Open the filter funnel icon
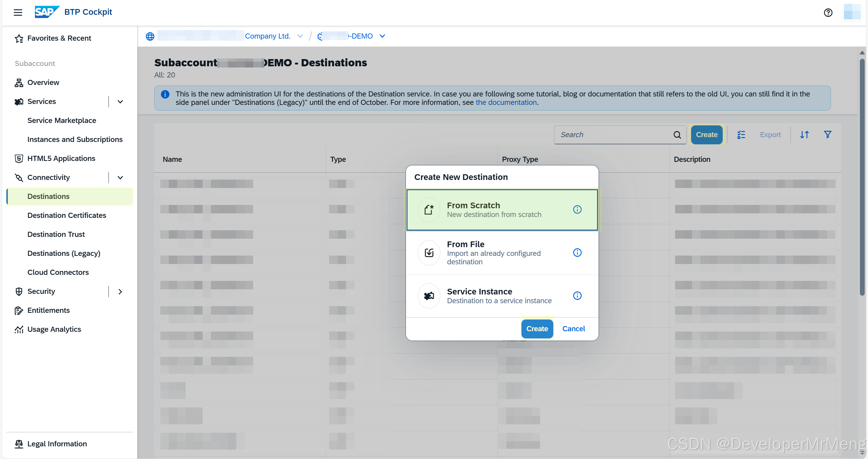The image size is (868, 459). (x=827, y=134)
